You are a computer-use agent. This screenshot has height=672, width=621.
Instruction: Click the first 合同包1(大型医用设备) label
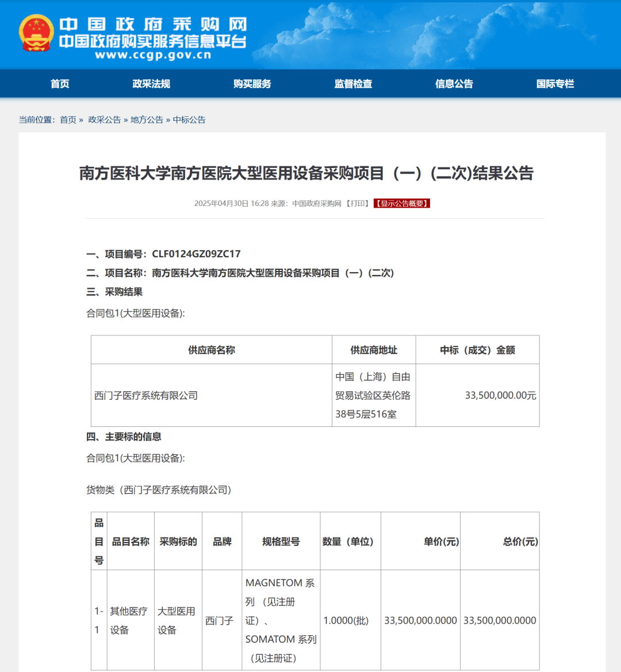[135, 314]
